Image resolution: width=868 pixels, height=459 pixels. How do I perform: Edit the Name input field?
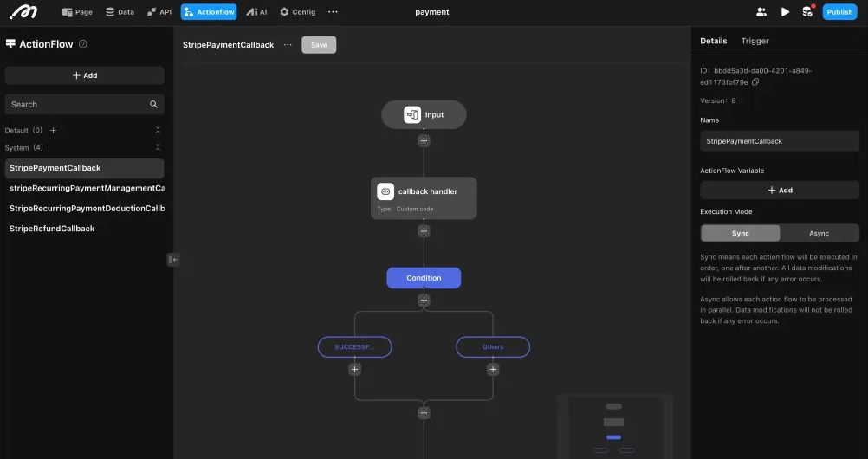(x=780, y=141)
